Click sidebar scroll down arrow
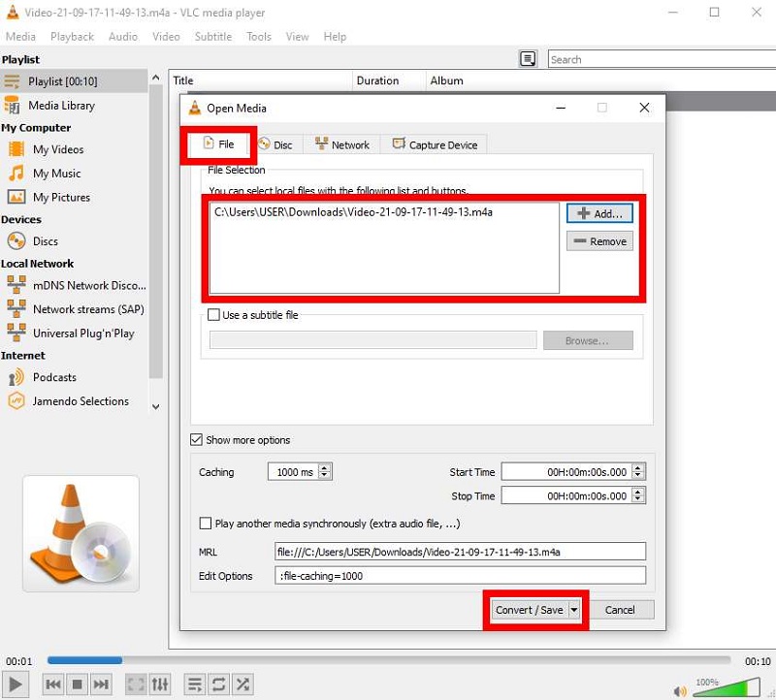This screenshot has height=700, width=776. click(156, 407)
